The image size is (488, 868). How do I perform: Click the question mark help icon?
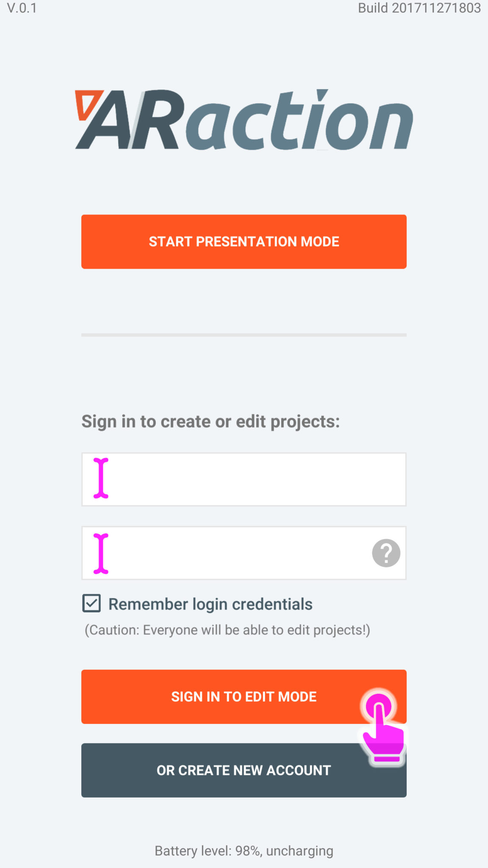[386, 553]
